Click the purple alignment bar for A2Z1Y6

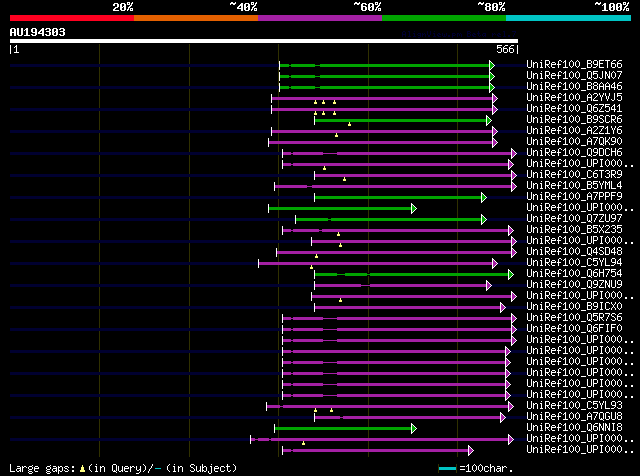pos(382,131)
